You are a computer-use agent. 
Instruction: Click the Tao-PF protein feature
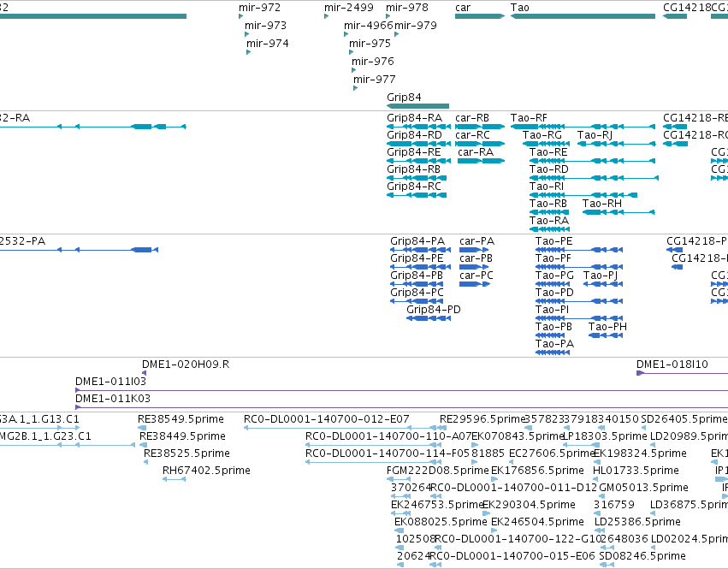pos(579,267)
